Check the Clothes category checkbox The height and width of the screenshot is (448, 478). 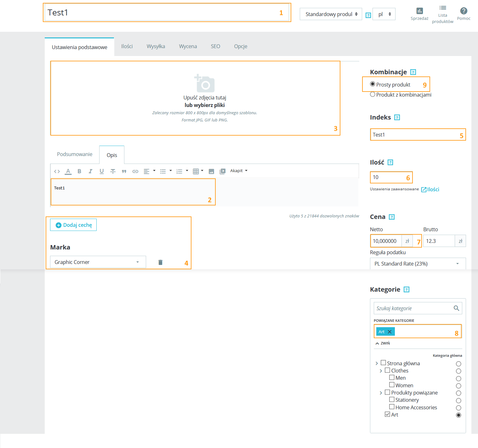[387, 370]
